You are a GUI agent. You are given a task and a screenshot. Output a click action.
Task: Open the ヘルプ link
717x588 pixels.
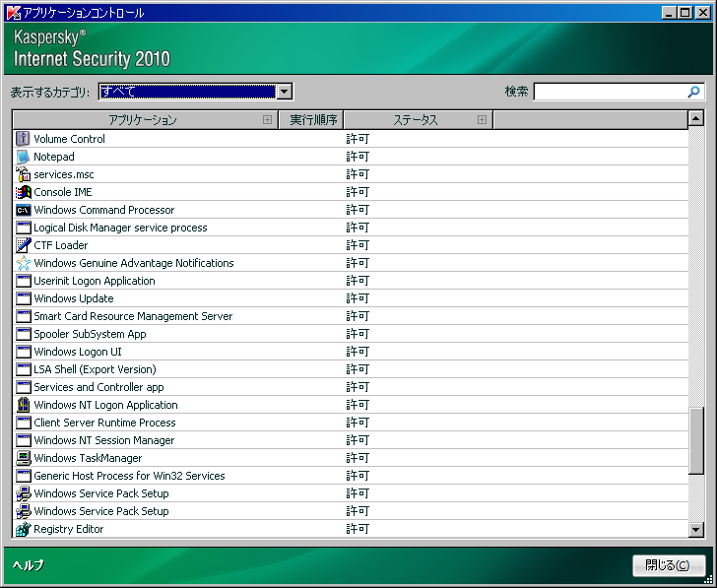pyautogui.click(x=29, y=565)
